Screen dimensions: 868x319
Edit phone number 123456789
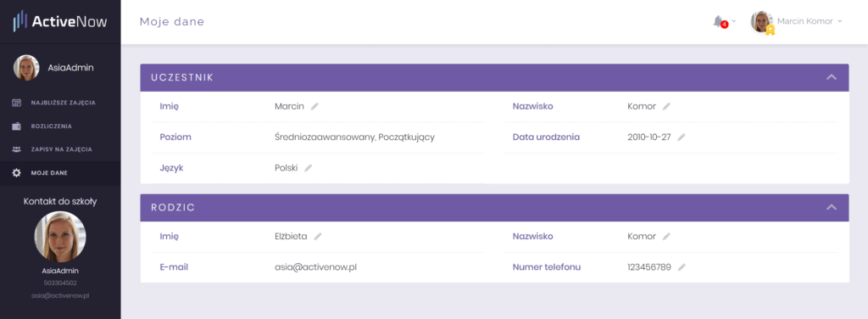pyautogui.click(x=682, y=267)
